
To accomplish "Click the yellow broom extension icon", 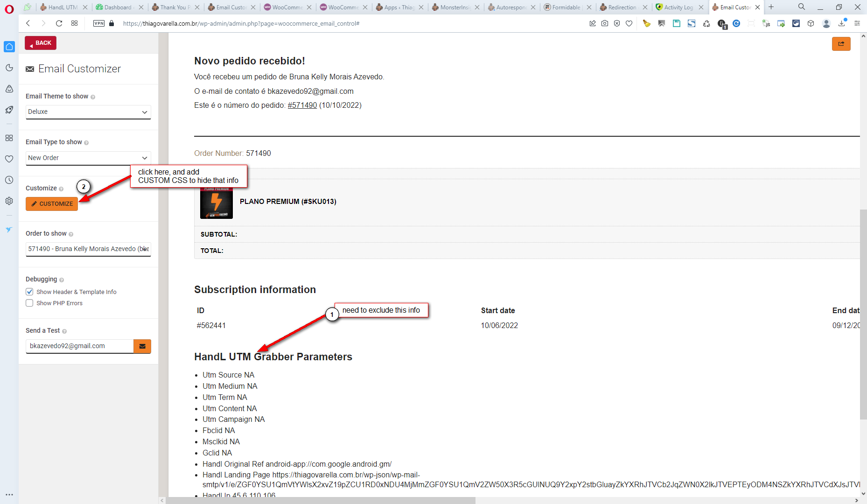I will tap(647, 23).
